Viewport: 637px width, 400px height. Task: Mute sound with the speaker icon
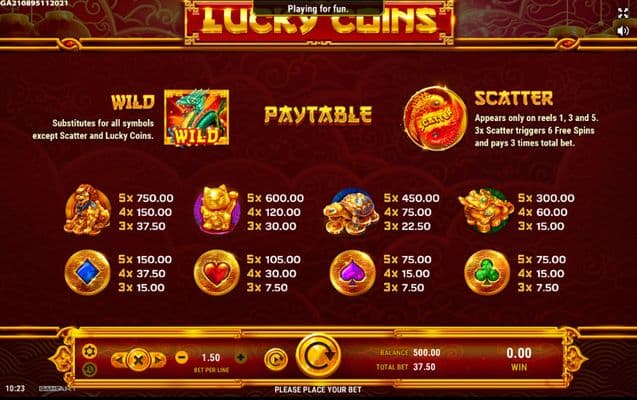(623, 31)
